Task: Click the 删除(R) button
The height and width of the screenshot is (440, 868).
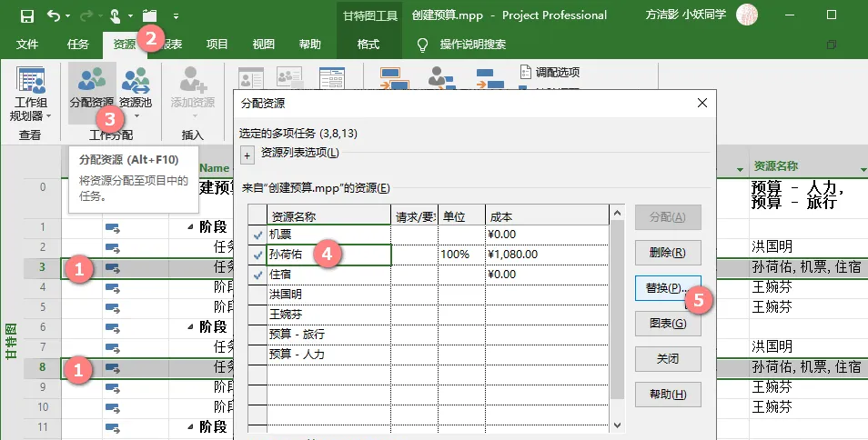Action: point(668,253)
